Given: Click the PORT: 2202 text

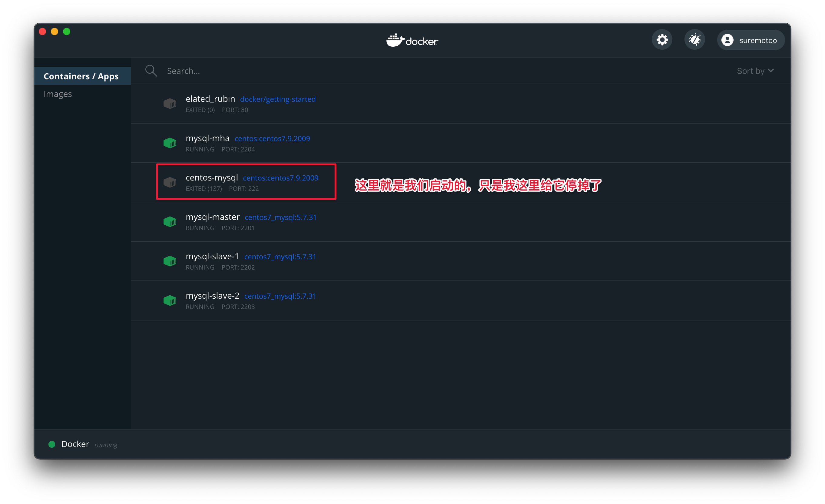Looking at the screenshot, I should pos(238,267).
